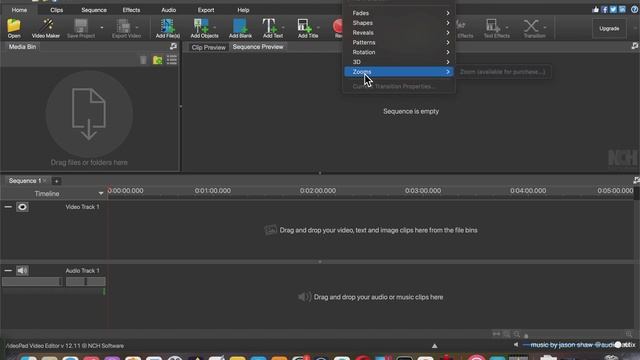The height and width of the screenshot is (360, 640).
Task: Click the LinkedIn share icon
Action: (x=622, y=9)
